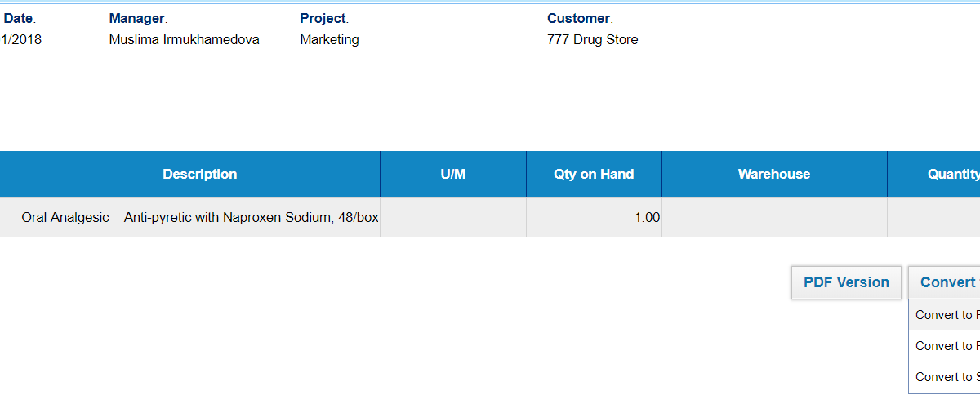Click the Customer field label
The image size is (980, 399).
(x=580, y=18)
